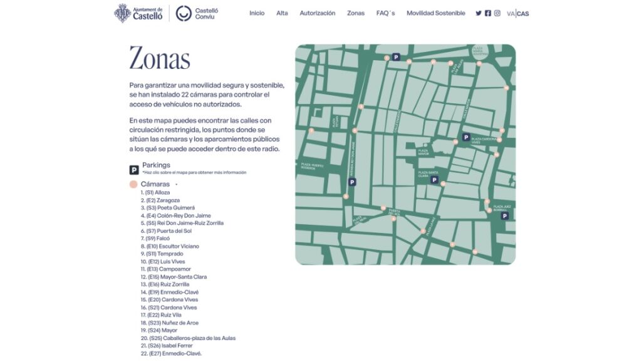
Task: Click parking marker on Avenida Rey Don Jaime
Action: [352, 182]
